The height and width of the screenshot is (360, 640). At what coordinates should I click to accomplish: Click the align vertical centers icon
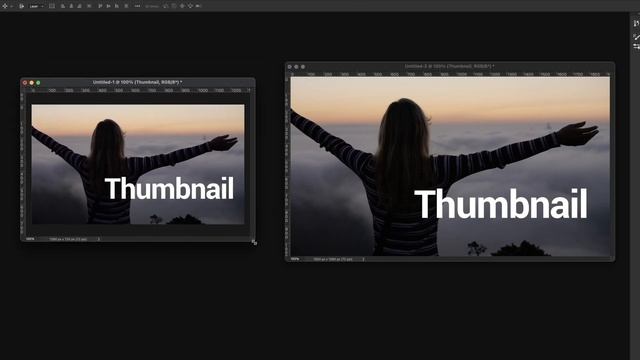(108, 6)
